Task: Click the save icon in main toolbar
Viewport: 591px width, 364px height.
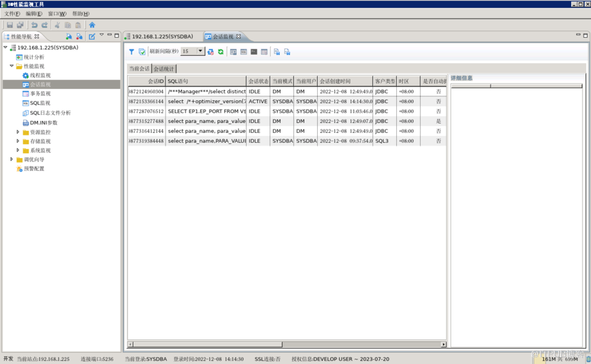Action: click(x=10, y=25)
